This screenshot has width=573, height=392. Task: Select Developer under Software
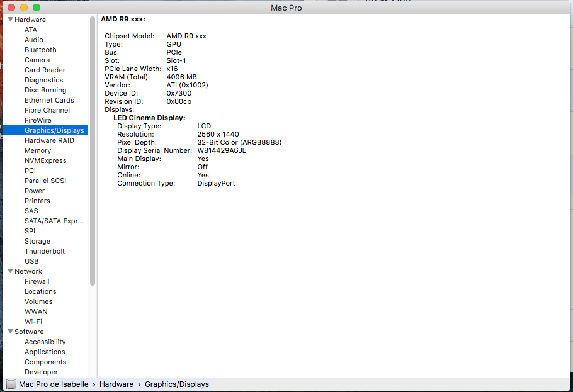click(42, 372)
